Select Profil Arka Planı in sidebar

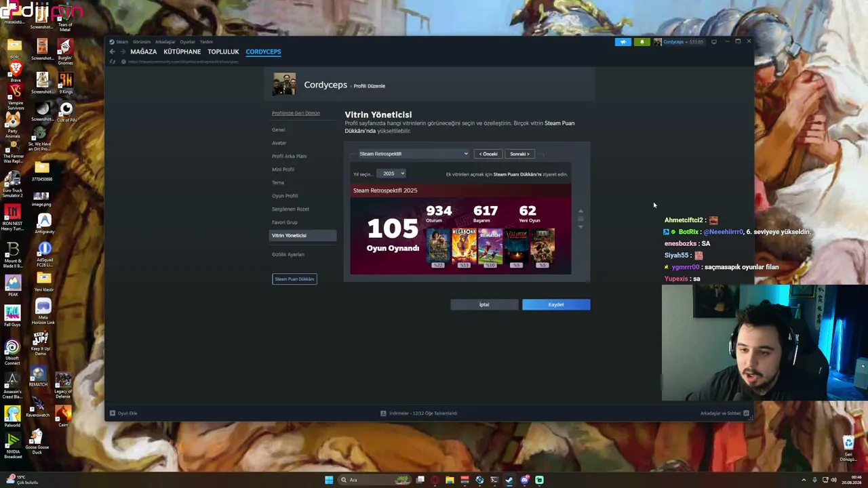coord(289,156)
